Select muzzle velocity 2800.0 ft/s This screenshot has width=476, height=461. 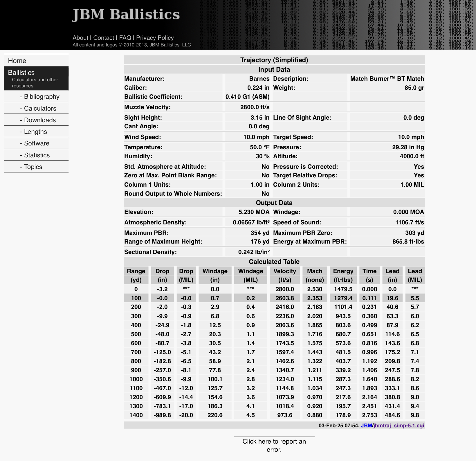[255, 107]
